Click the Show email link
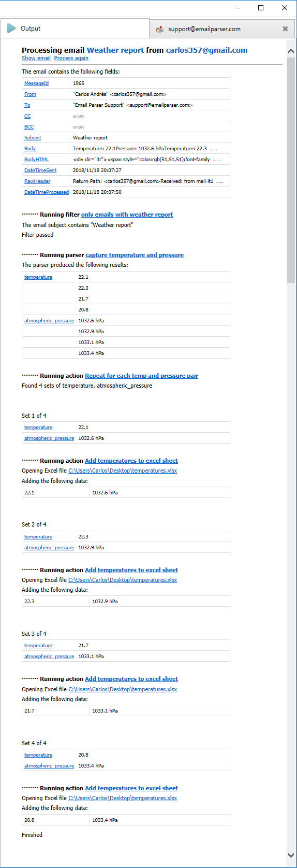This screenshot has width=297, height=868. [36, 59]
